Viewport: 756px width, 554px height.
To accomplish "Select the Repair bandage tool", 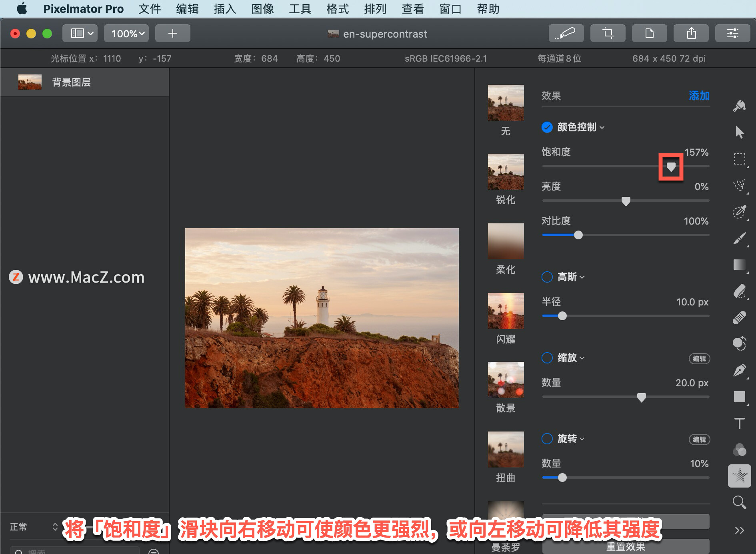I will pyautogui.click(x=739, y=317).
